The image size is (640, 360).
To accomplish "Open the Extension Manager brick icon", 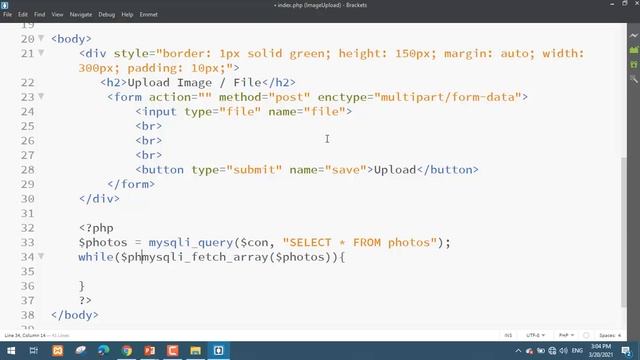I will point(633,50).
